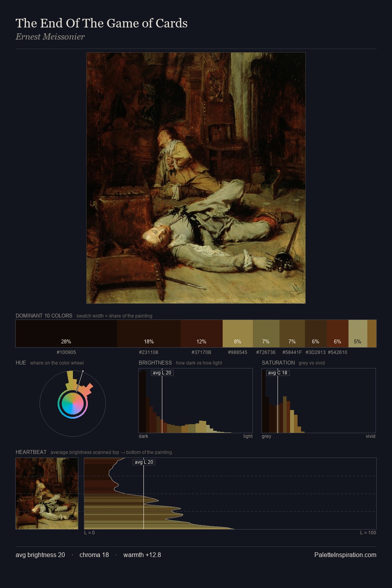Click the HUE section heading
The width and height of the screenshot is (392, 588).
21,363
